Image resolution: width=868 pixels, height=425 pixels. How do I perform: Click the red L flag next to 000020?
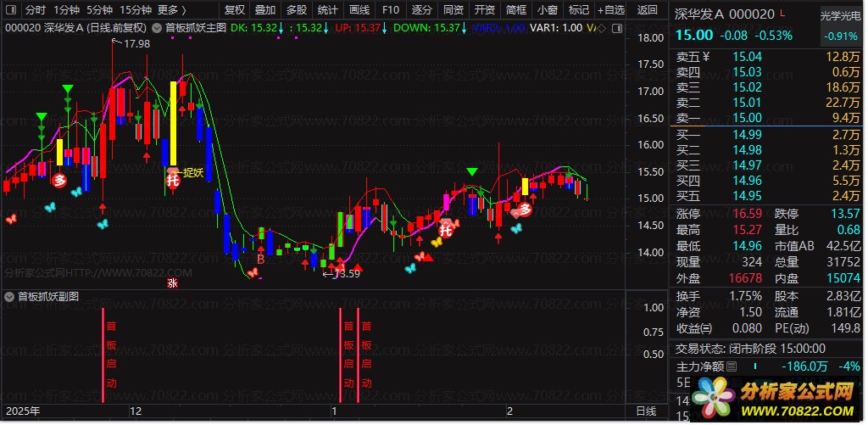pyautogui.click(x=782, y=13)
